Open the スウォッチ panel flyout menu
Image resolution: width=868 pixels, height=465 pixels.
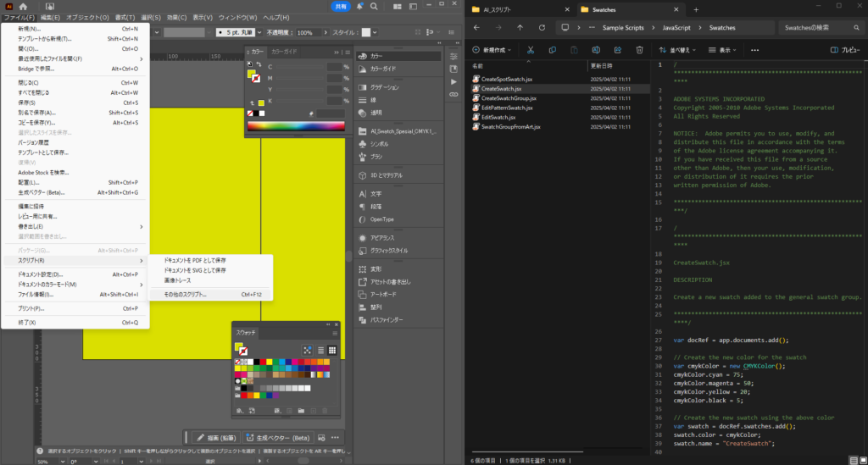point(335,334)
